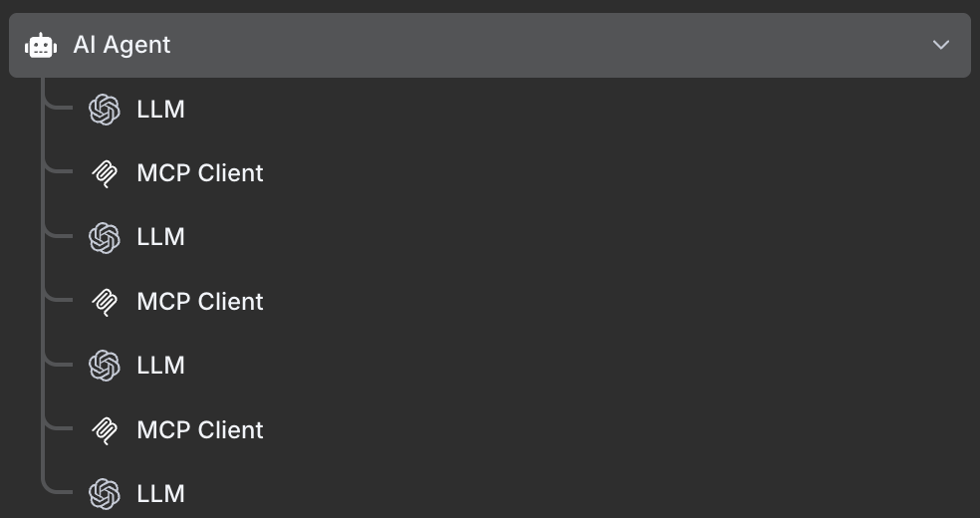
Task: Open the first MCP Client step label
Action: pyautogui.click(x=199, y=173)
